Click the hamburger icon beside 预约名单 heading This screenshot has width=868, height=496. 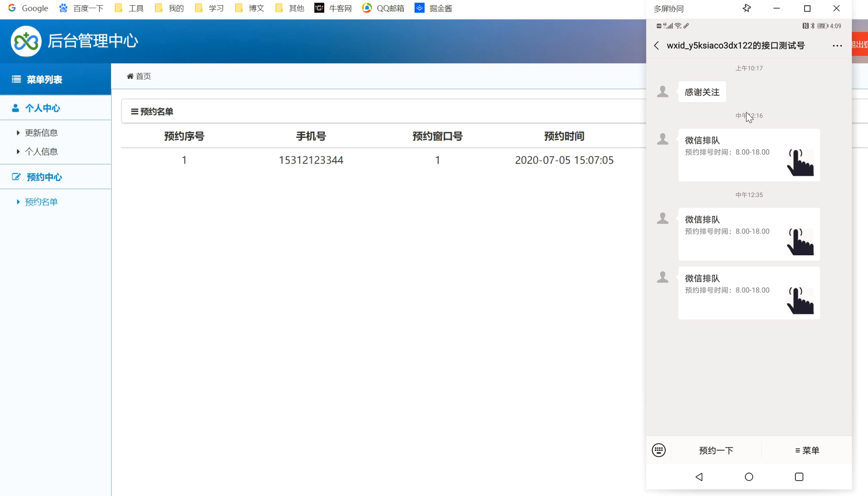[134, 112]
